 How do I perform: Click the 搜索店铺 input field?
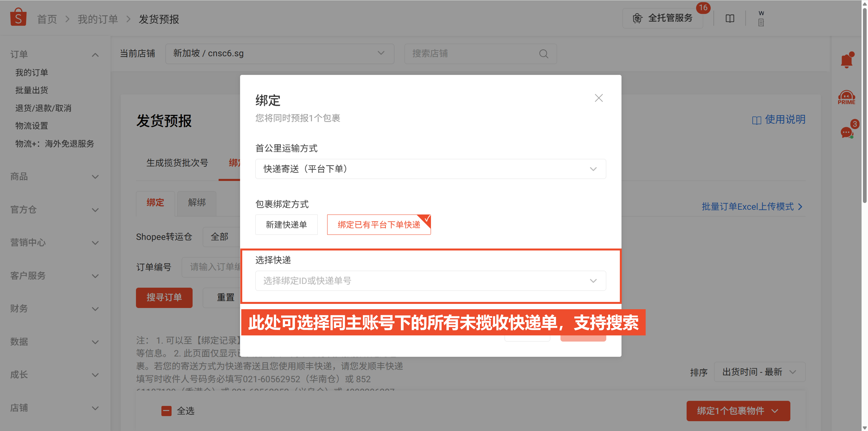(481, 54)
